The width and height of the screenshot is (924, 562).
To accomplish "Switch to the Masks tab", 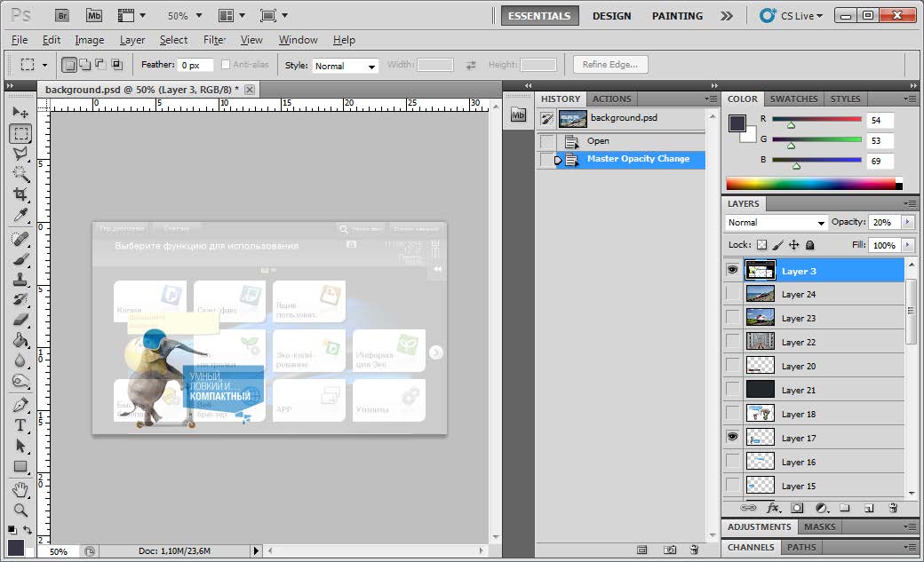I will (x=819, y=526).
